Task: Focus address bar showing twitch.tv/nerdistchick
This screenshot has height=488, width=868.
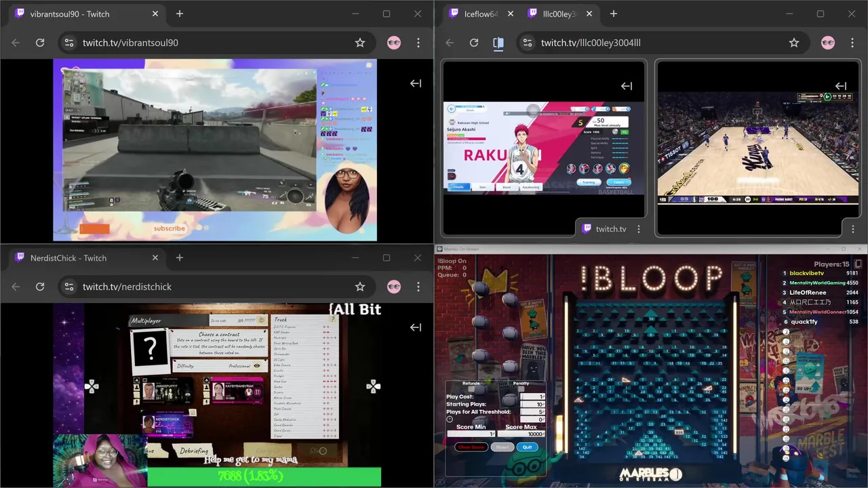Action: coord(216,287)
